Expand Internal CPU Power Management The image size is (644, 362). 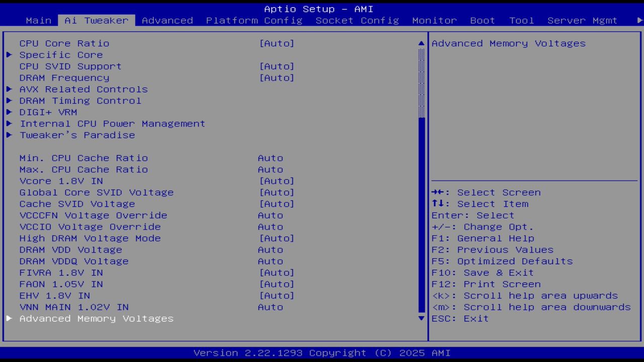tap(112, 123)
